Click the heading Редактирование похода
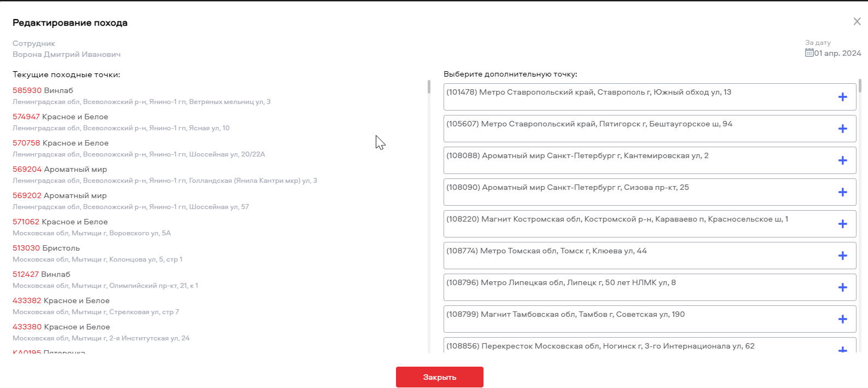Screen dimensions: 868x388 [70, 23]
